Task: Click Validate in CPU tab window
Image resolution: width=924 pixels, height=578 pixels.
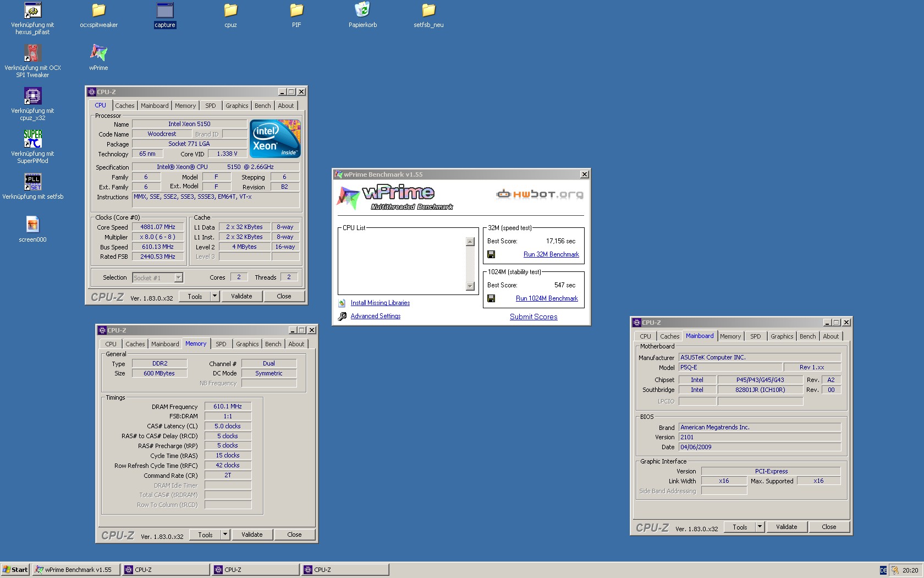Action: coord(241,296)
